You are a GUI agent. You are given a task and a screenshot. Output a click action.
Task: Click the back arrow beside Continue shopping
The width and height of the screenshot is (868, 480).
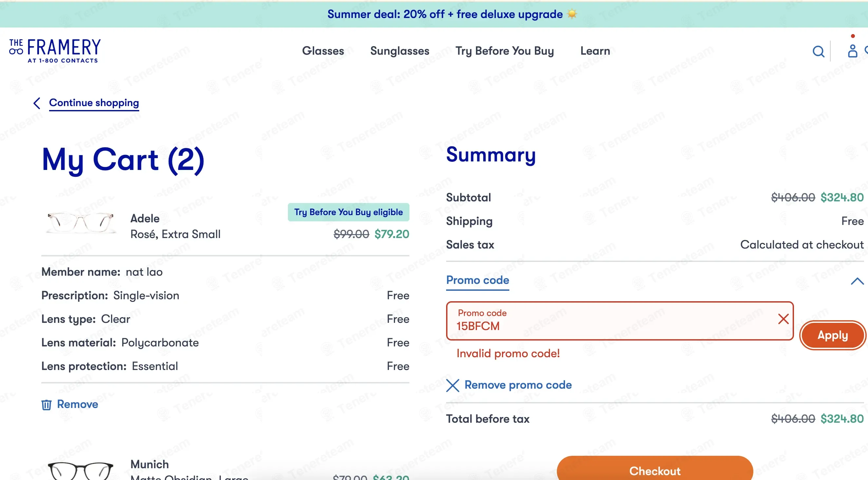(x=37, y=103)
